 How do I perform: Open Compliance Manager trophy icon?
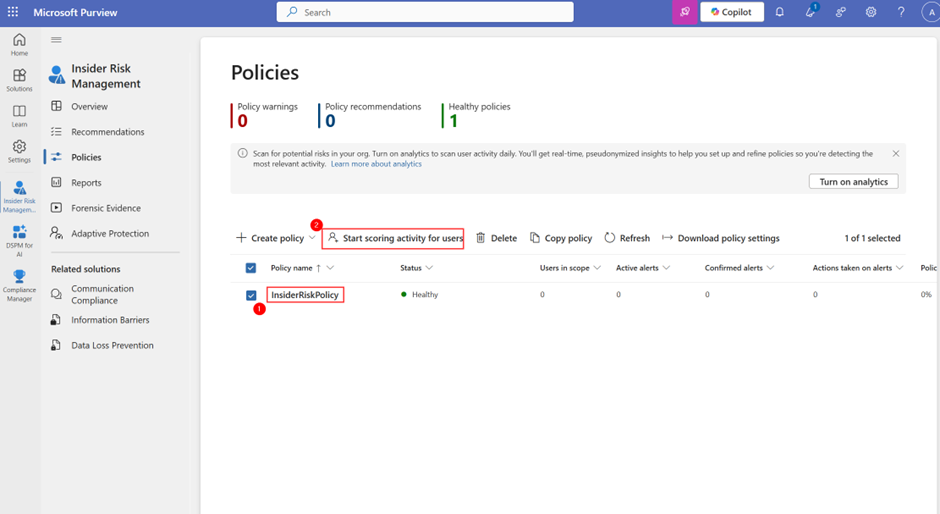(x=19, y=285)
